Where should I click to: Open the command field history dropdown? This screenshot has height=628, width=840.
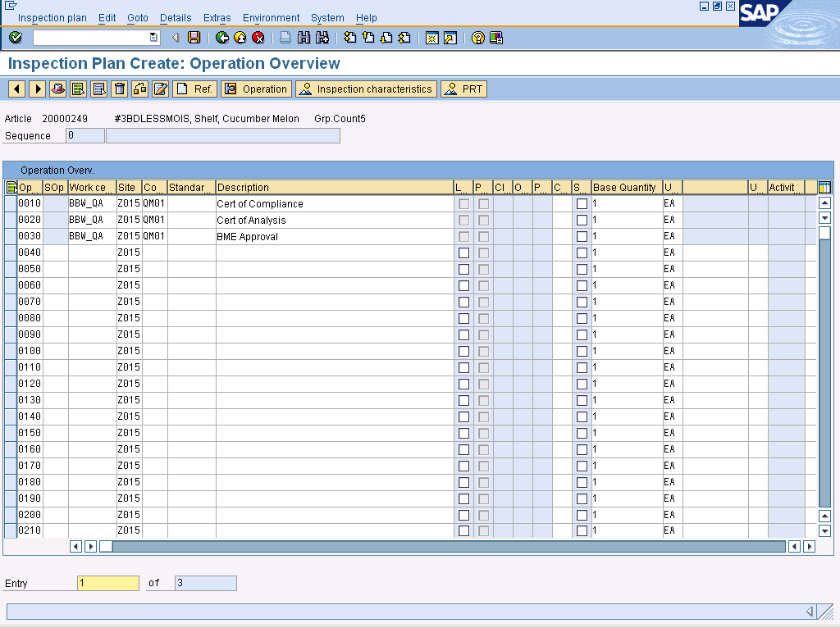[x=153, y=38]
